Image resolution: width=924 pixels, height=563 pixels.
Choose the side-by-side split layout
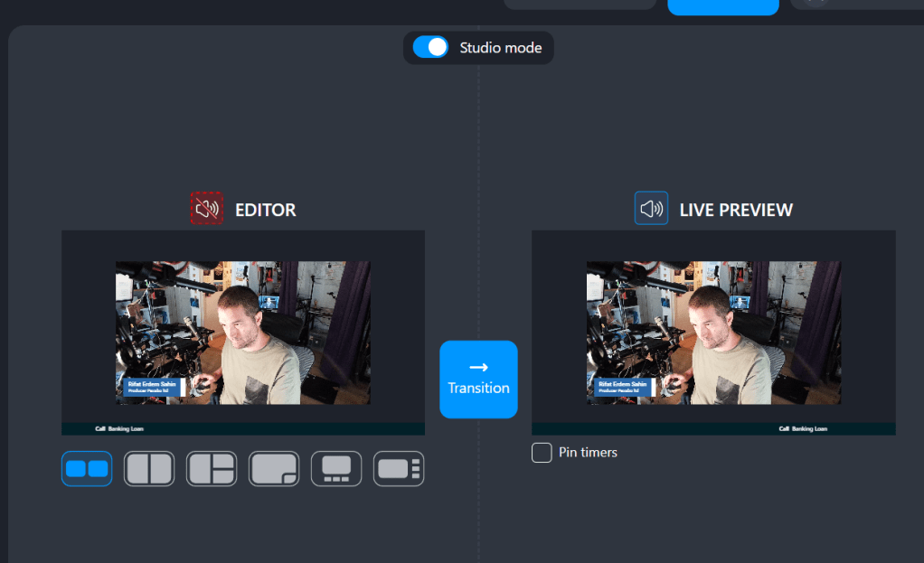click(x=149, y=469)
